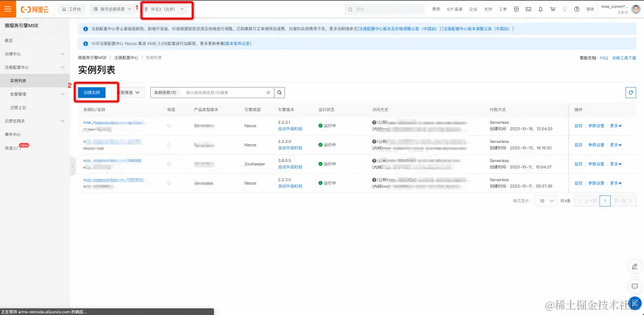Click 监控 for the ZooKeeper instance

pyautogui.click(x=578, y=164)
